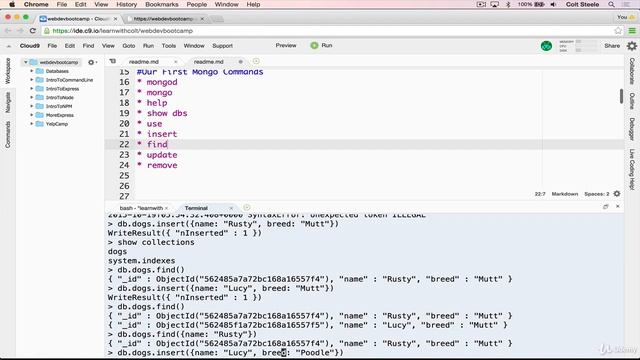Open the Run menu in Cloud9 menu bar
Image resolution: width=640 pixels, height=360 pixels.
[x=148, y=46]
